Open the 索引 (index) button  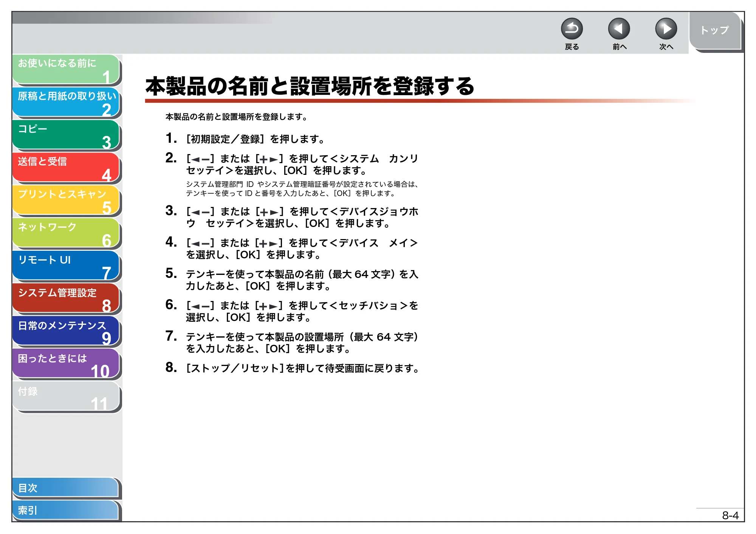[65, 510]
